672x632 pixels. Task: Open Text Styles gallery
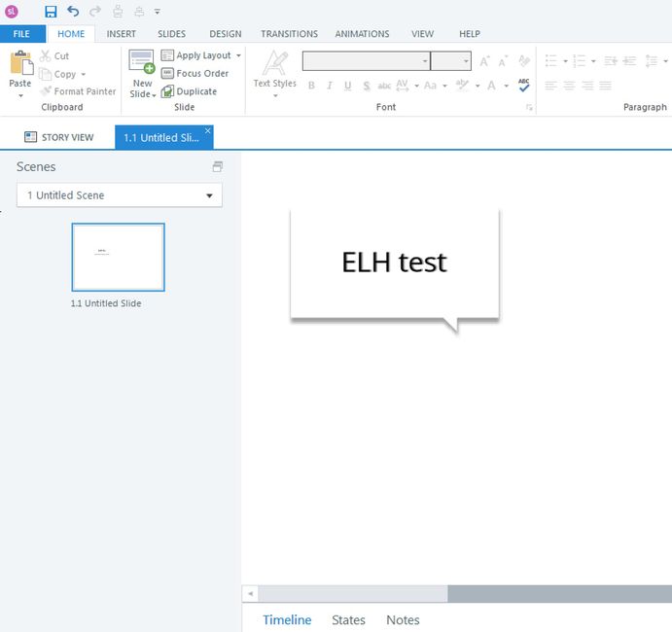coord(274,70)
